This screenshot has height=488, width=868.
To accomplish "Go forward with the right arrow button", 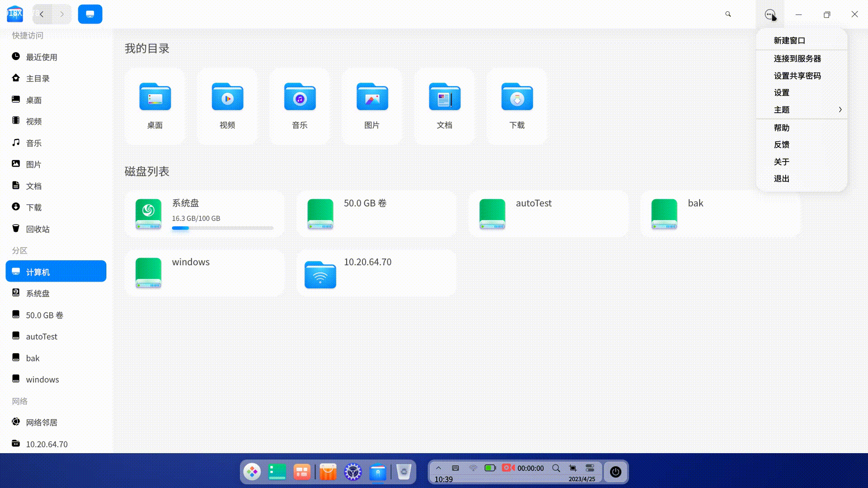I will tap(62, 14).
